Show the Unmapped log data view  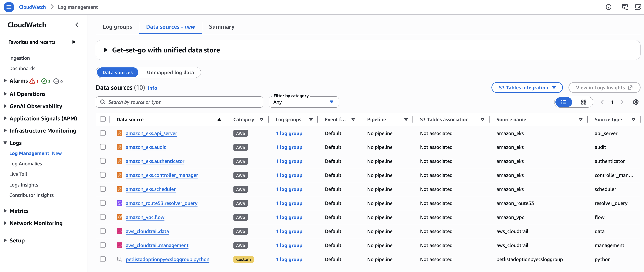click(x=170, y=72)
